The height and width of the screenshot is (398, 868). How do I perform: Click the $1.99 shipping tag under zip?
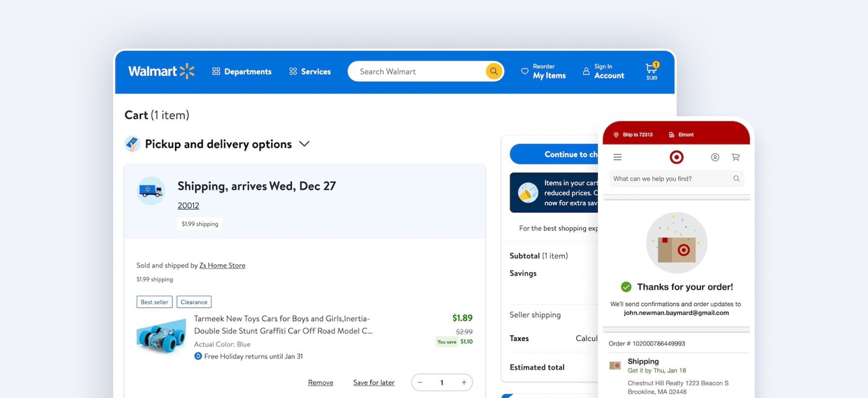(200, 224)
